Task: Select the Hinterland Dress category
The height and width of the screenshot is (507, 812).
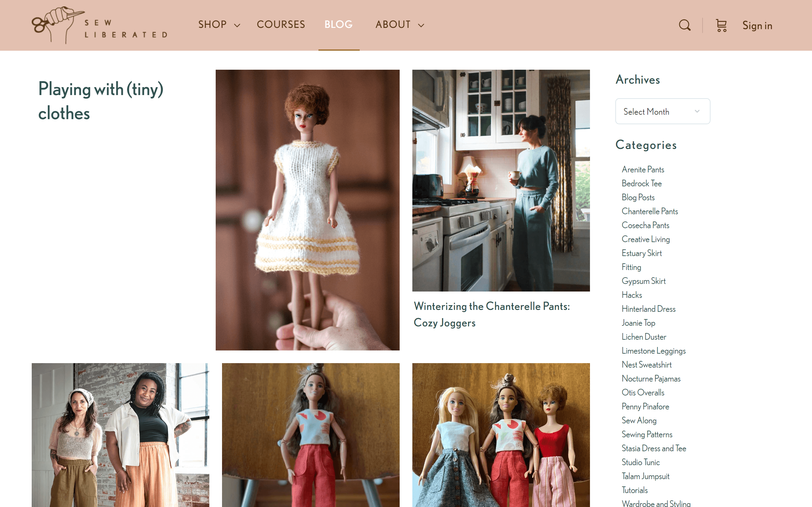Action: 648,309
